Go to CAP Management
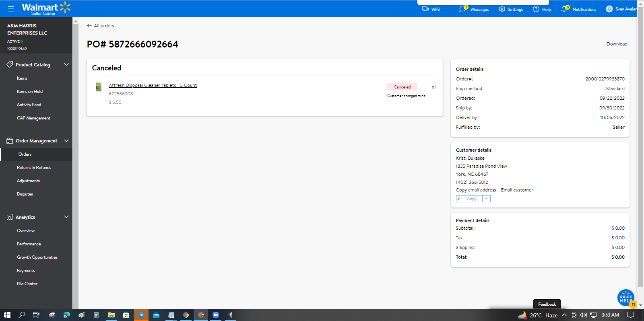This screenshot has width=644, height=321. click(33, 118)
